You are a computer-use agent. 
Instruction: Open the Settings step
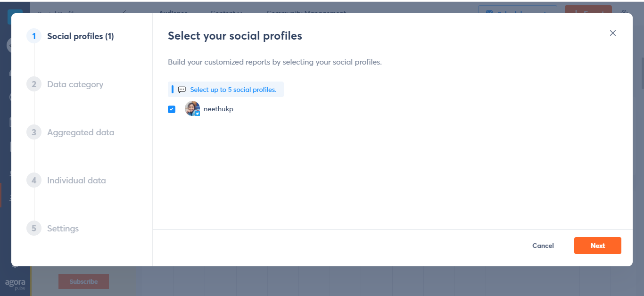(x=63, y=229)
